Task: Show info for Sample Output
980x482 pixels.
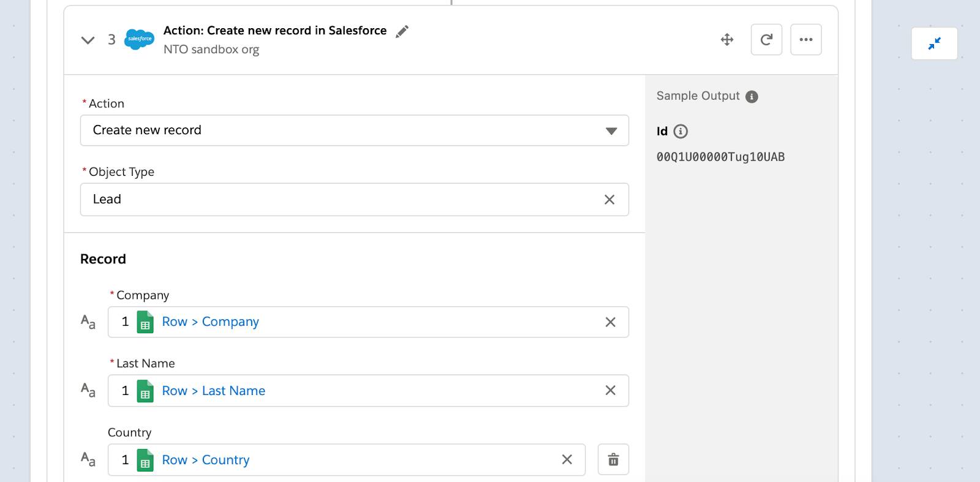Action: pyautogui.click(x=752, y=97)
